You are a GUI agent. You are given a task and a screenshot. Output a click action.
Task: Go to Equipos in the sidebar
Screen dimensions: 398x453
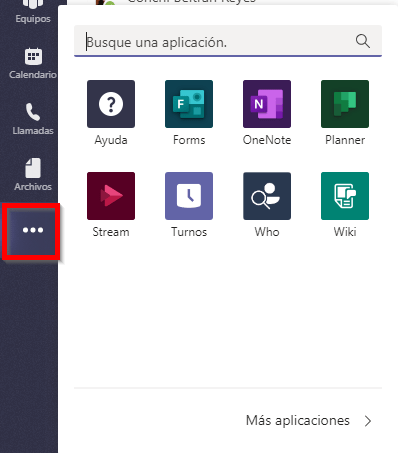pyautogui.click(x=33, y=12)
